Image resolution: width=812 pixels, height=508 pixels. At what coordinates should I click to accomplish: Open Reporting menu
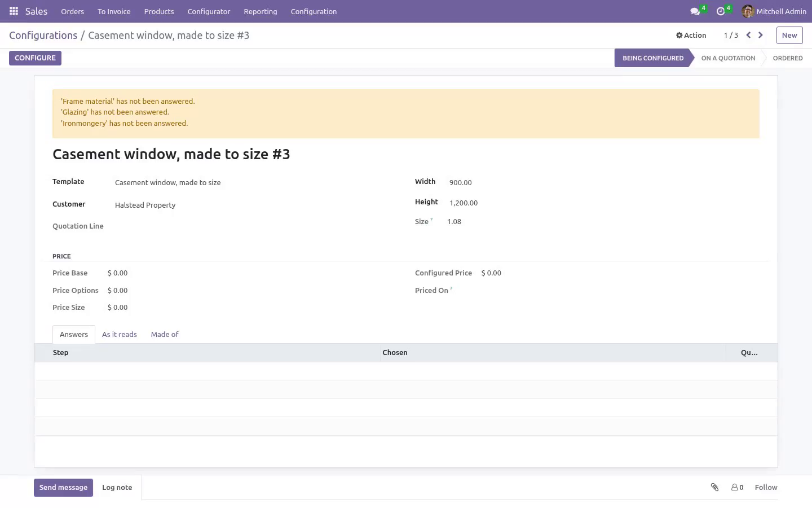pos(261,11)
